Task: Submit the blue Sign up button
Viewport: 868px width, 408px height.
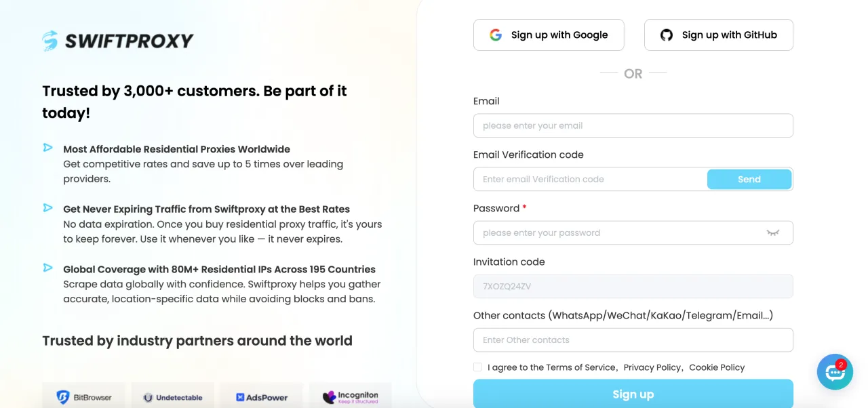Action: pyautogui.click(x=633, y=394)
